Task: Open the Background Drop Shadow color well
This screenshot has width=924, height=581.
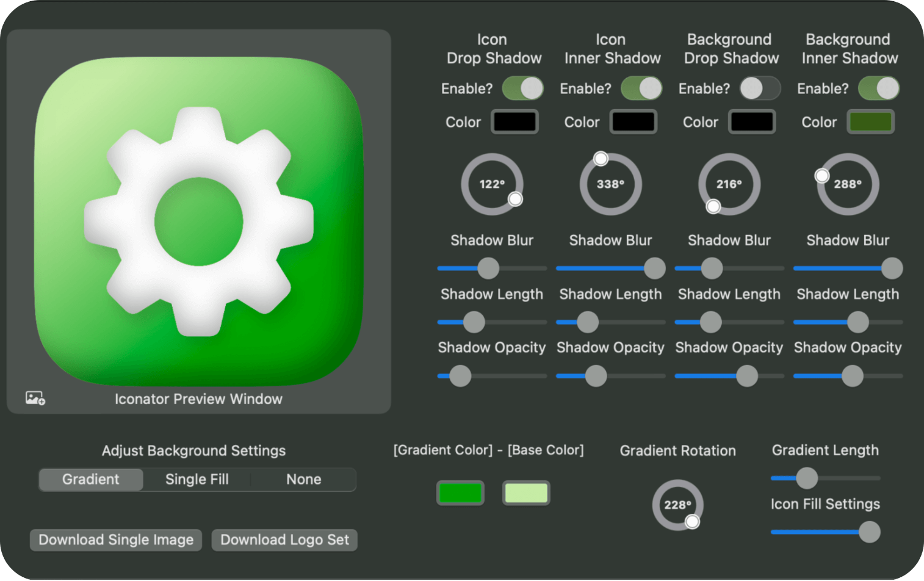Action: (x=752, y=122)
